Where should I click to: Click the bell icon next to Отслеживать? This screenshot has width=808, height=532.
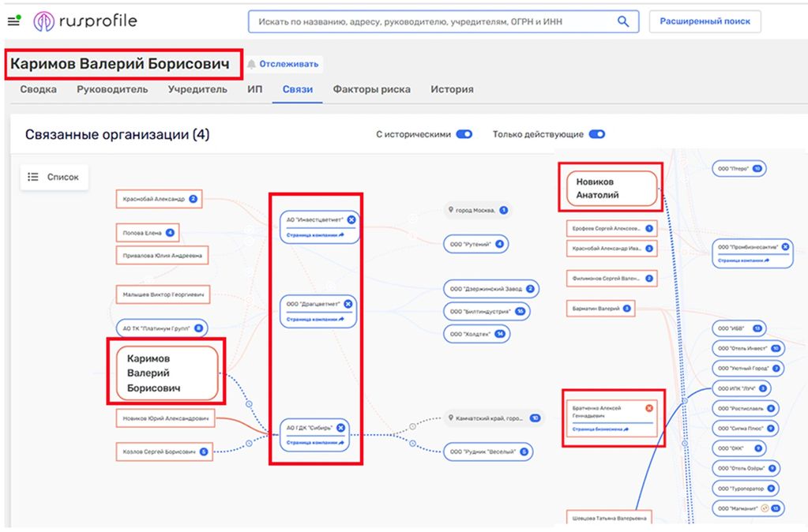click(x=251, y=65)
